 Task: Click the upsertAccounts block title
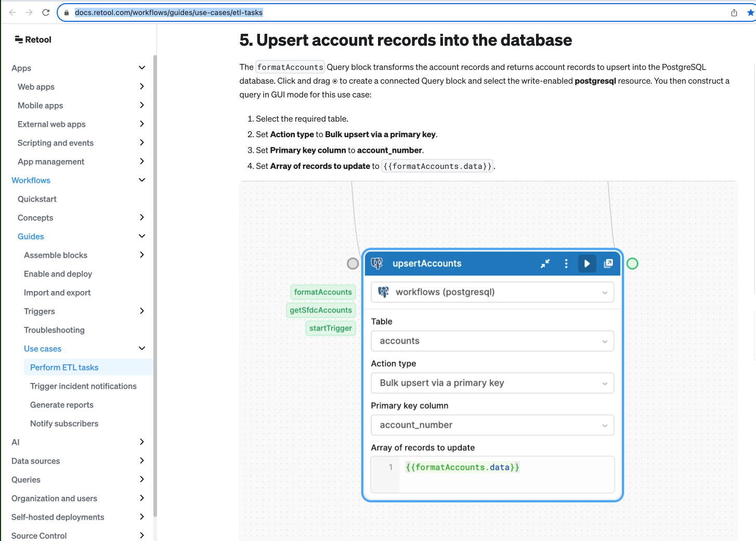[x=427, y=263]
